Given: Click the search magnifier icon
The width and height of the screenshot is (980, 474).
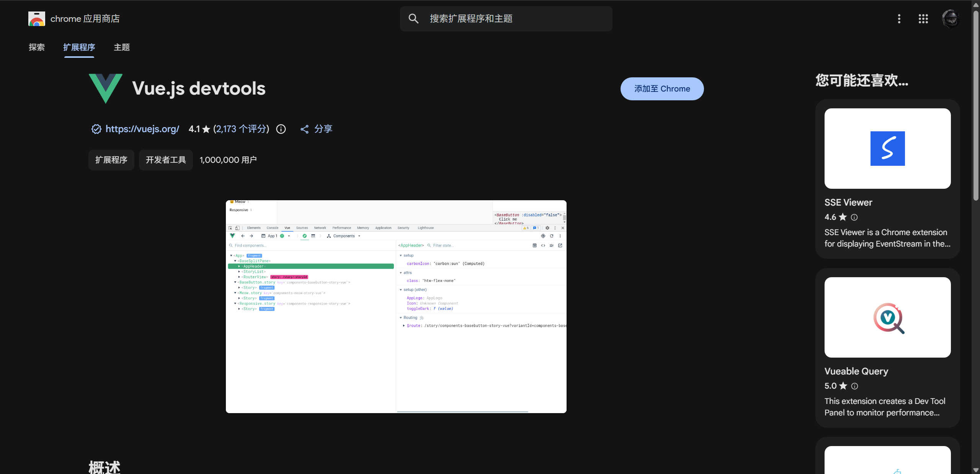Looking at the screenshot, I should click(413, 19).
